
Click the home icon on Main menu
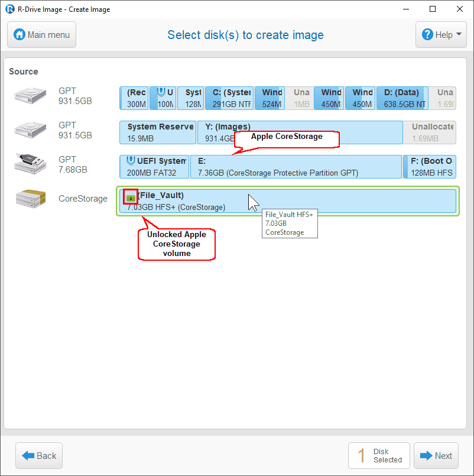click(x=19, y=34)
